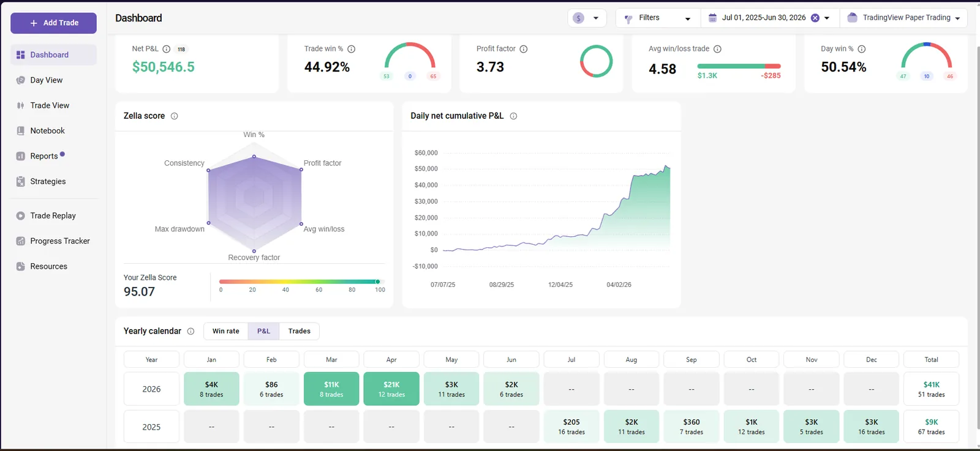Click the 2026 June $2K cell

511,389
